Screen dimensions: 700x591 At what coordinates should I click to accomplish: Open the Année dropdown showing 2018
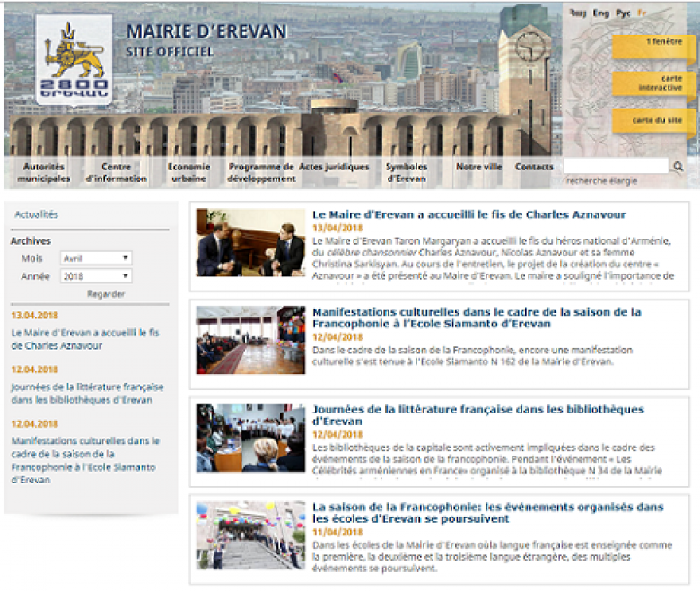coord(96,277)
